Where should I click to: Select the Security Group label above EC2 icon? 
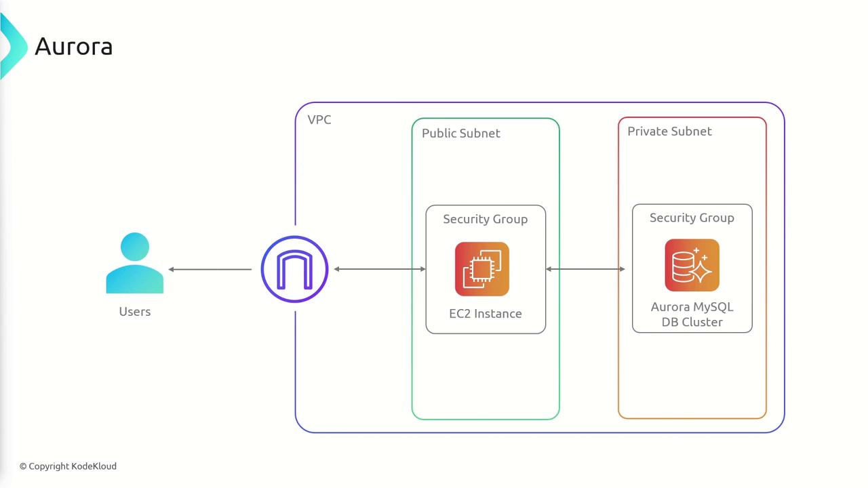point(486,219)
